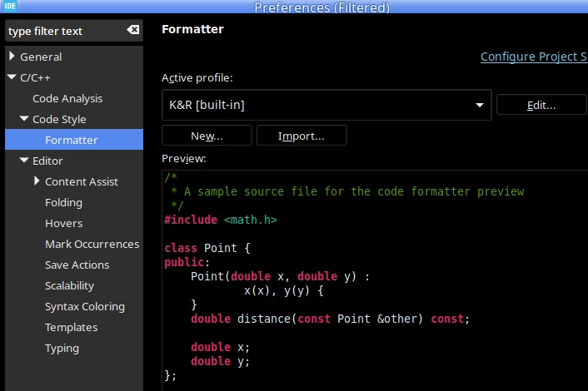Select Mark Occurrences in the tree
This screenshot has height=391, width=588.
click(x=92, y=245)
